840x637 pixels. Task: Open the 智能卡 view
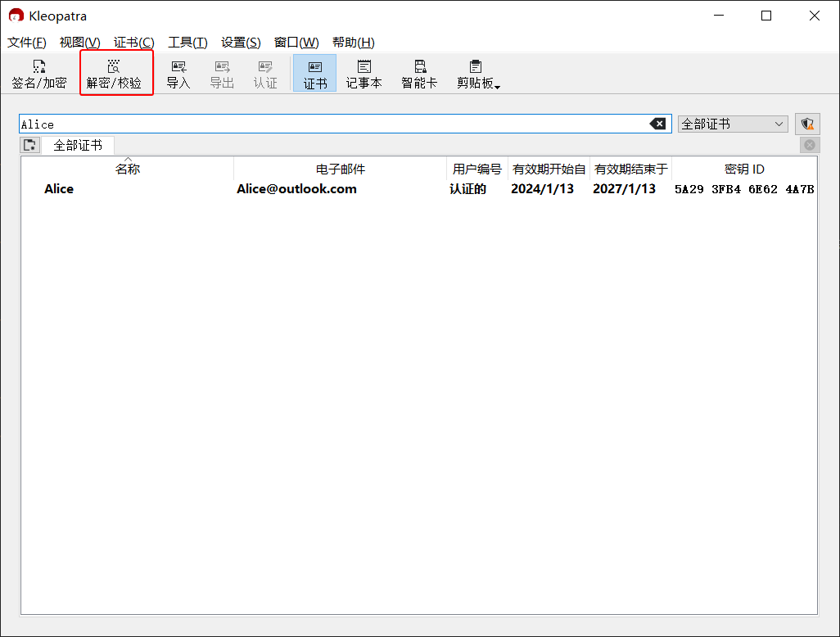[419, 74]
